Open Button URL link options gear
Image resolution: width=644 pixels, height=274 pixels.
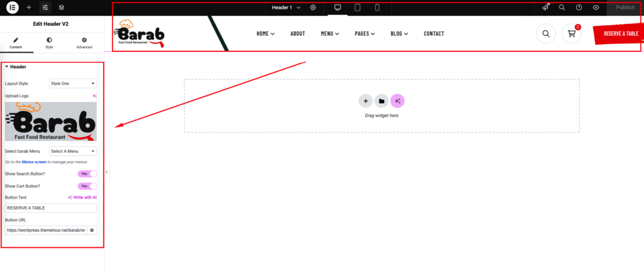coord(92,230)
